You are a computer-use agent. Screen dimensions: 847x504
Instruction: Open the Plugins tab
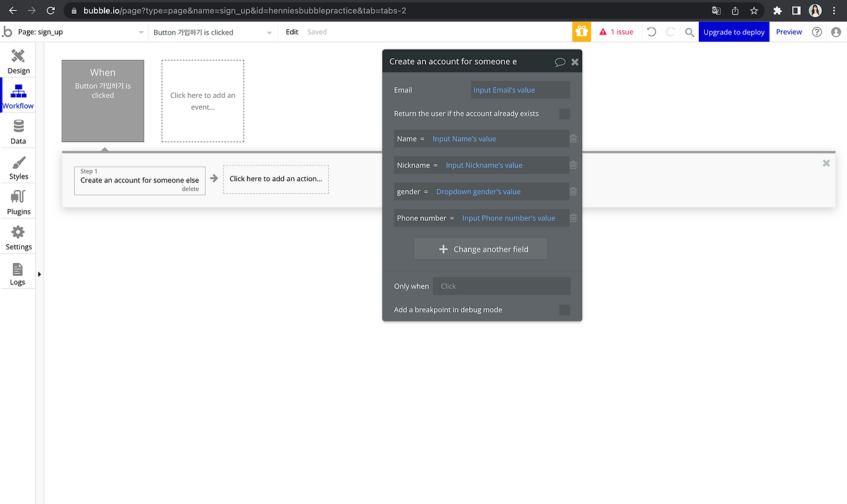(x=19, y=202)
